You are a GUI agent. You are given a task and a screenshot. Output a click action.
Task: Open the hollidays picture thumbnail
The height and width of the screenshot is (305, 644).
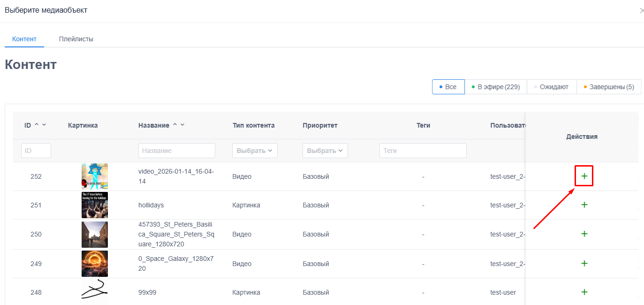coord(95,205)
